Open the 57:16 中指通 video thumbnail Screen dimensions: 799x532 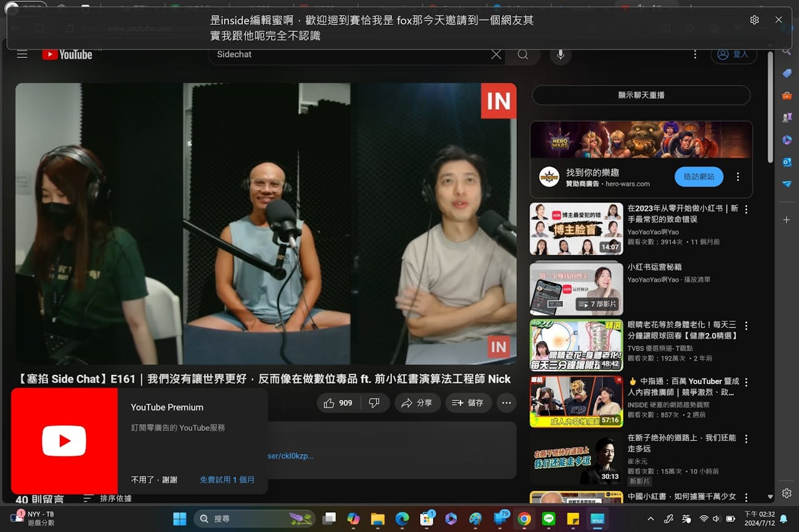(x=576, y=402)
